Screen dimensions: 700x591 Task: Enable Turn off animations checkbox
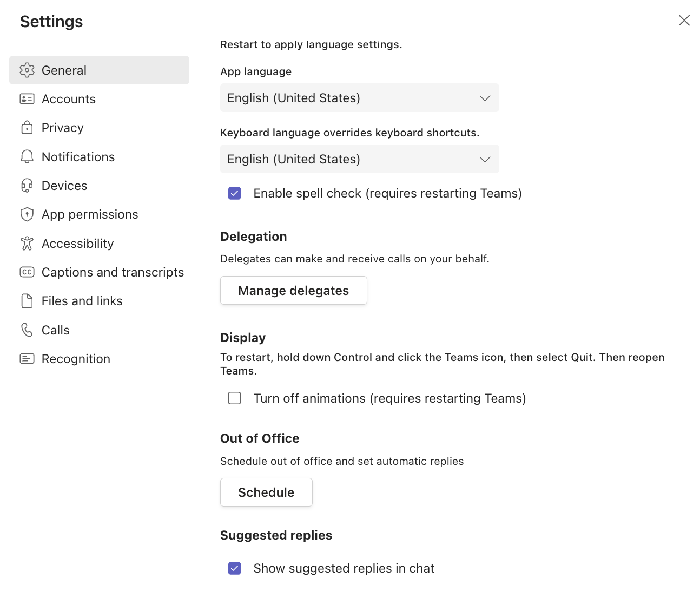(235, 398)
